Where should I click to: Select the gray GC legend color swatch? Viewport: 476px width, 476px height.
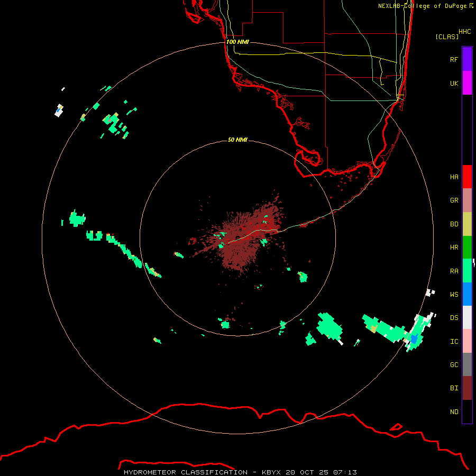(x=467, y=364)
